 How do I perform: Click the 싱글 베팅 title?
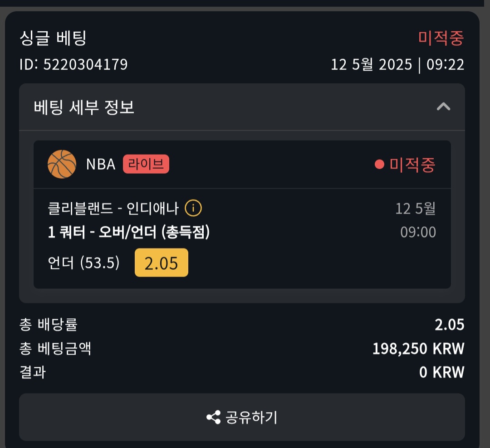point(53,38)
